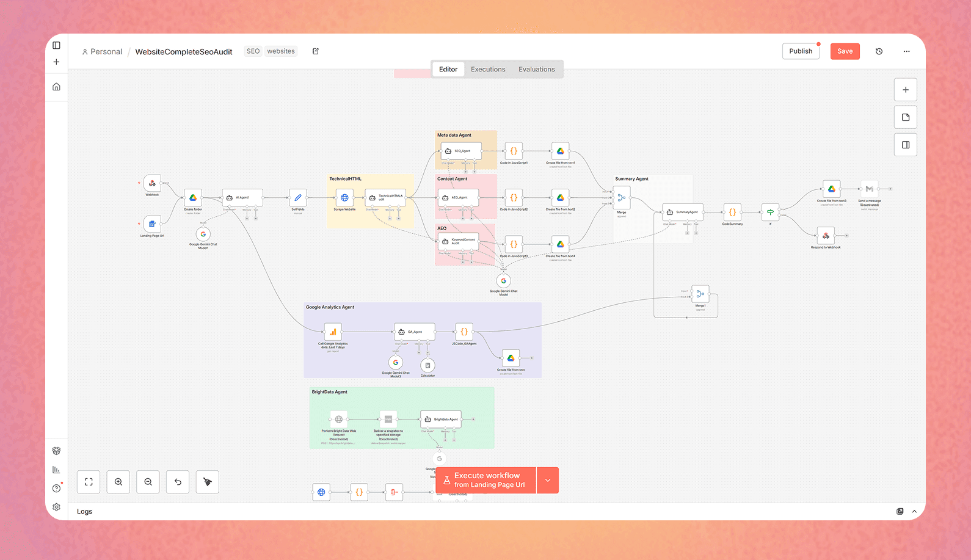Toggle the left sidebar collapse
The image size is (971, 560).
[56, 45]
